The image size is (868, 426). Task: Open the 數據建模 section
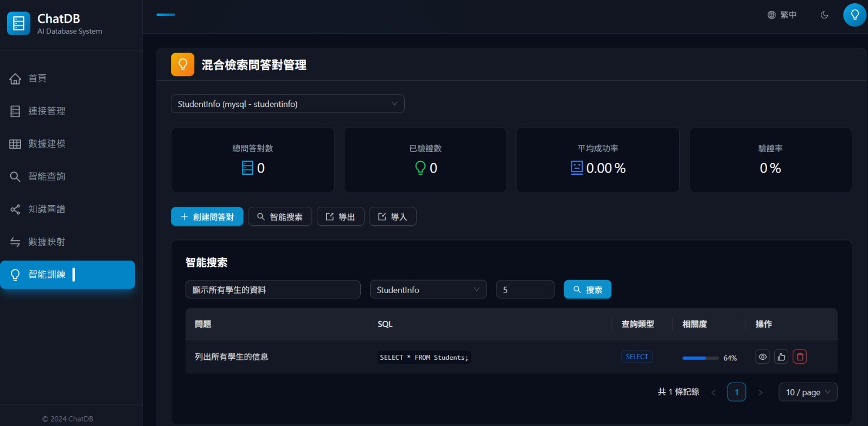pos(67,144)
